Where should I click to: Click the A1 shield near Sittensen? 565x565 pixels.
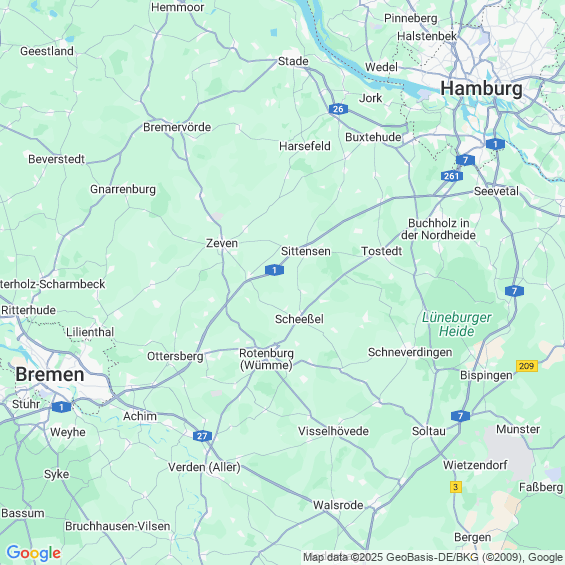pyautogui.click(x=274, y=270)
